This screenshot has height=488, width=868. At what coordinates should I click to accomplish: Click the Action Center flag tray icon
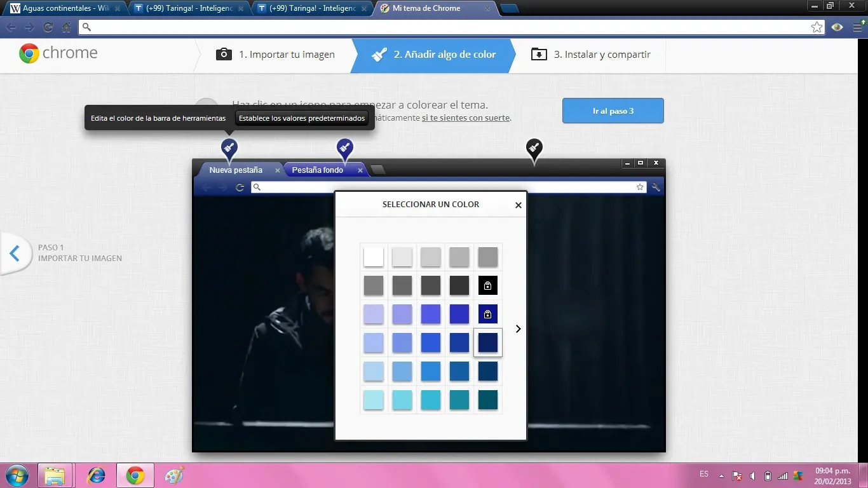[737, 475]
